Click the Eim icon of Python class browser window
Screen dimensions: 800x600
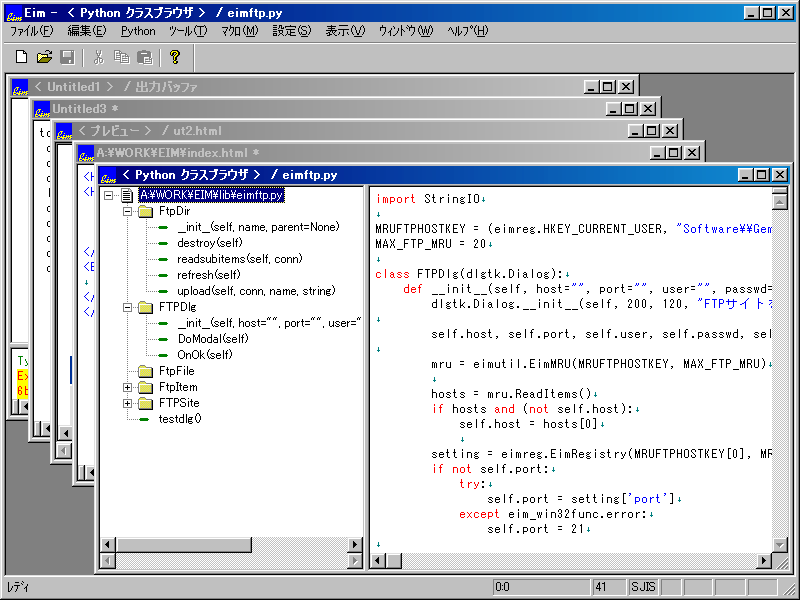tap(108, 175)
